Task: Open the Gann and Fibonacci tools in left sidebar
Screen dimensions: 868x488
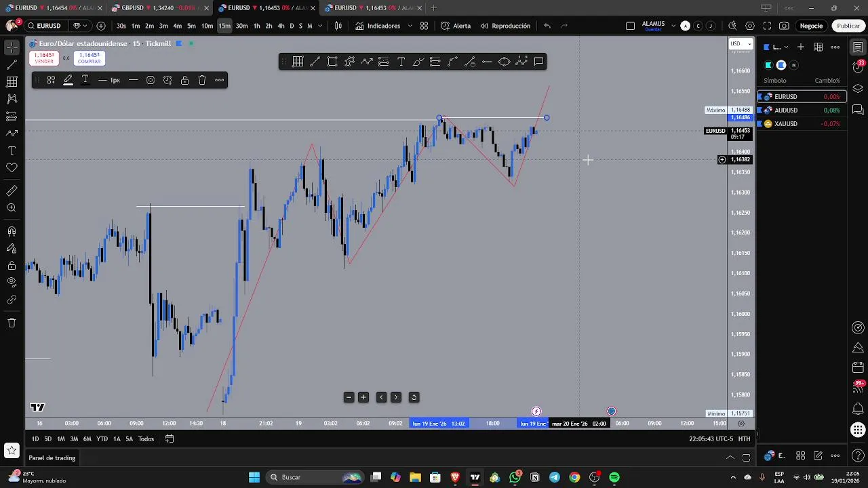Action: coord(12,82)
